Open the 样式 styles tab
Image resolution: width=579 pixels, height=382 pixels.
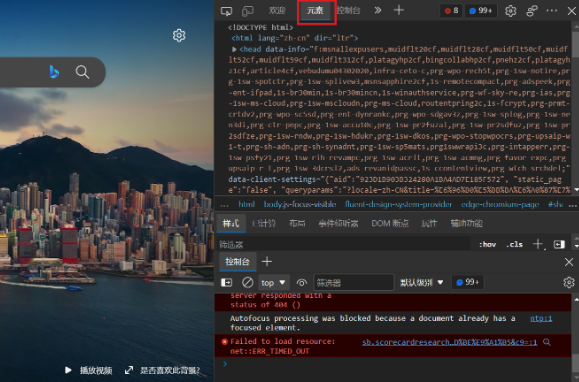(231, 223)
